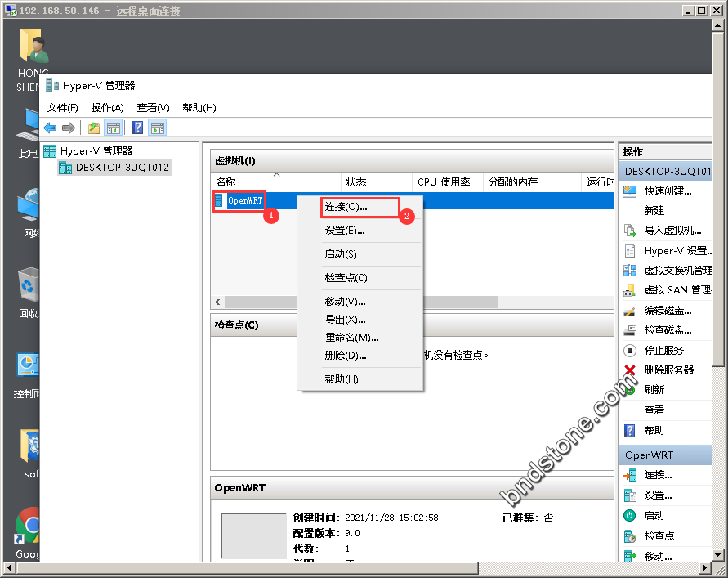
Task: Choose 连接(O)... from the context menu
Action: pos(360,207)
